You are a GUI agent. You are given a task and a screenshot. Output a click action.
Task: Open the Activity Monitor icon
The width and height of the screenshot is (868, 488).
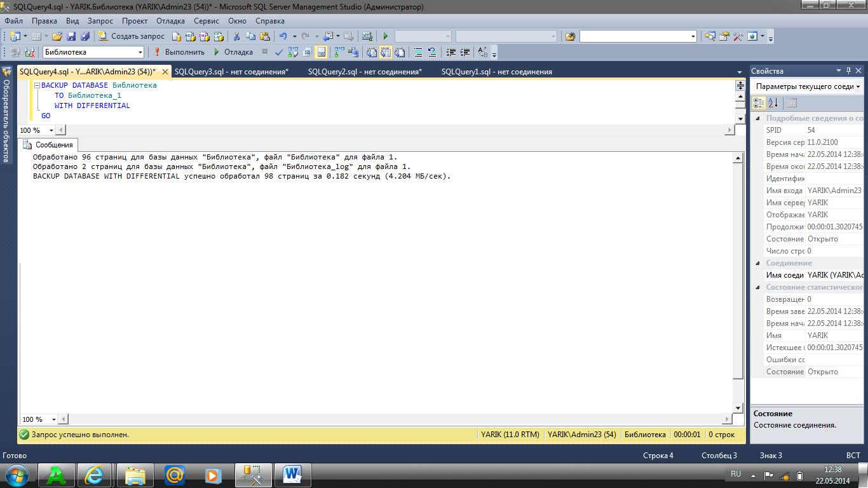(x=367, y=36)
